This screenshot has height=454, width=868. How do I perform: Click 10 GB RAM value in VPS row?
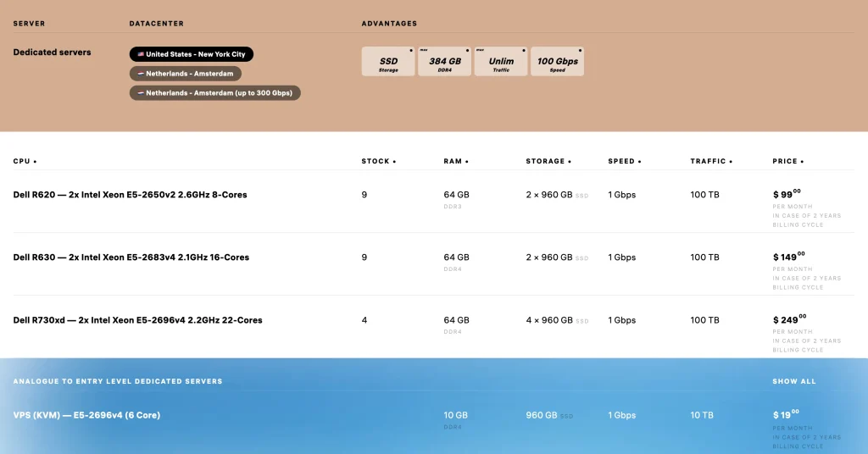pos(455,415)
